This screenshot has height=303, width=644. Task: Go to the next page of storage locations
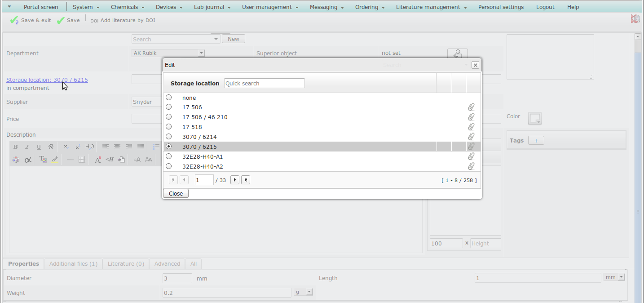[x=234, y=180]
